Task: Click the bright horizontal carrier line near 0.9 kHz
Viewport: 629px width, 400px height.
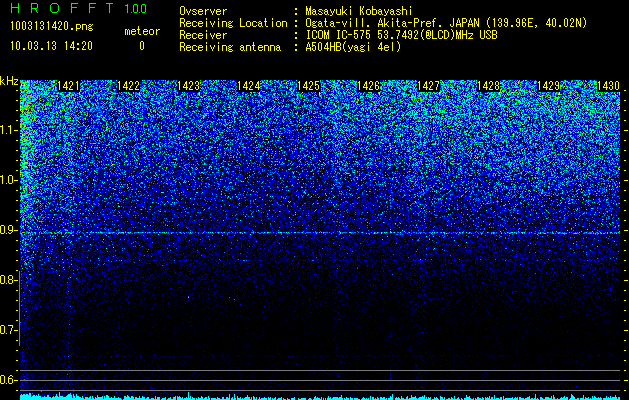Action: pyautogui.click(x=320, y=233)
